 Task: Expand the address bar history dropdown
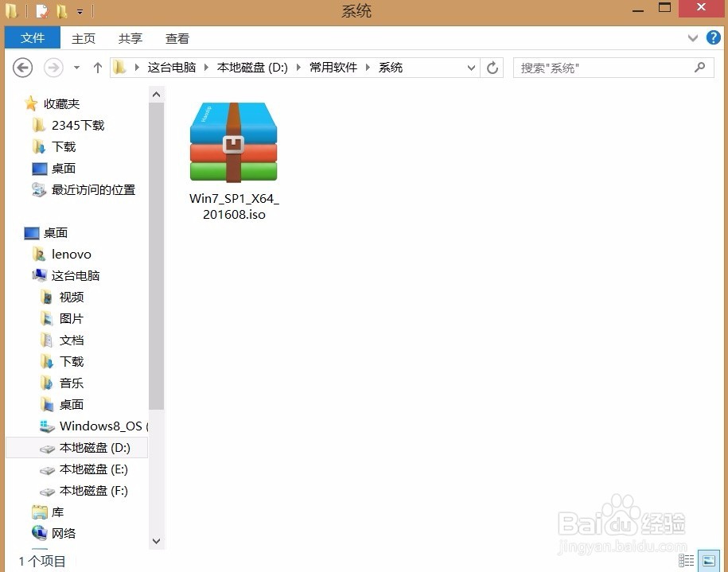[x=471, y=68]
